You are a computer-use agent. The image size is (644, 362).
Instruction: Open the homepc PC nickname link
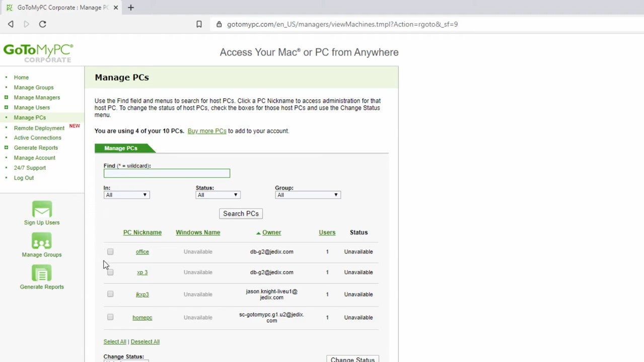click(142, 318)
